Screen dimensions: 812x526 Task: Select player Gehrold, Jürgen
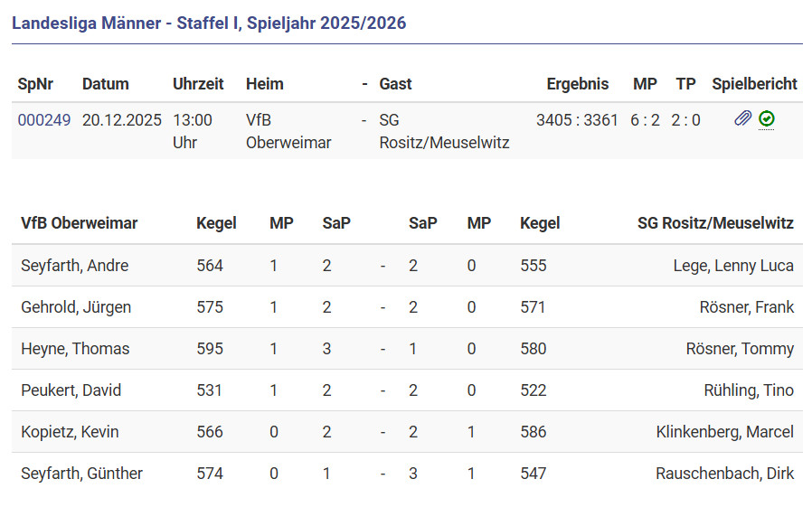click(76, 307)
